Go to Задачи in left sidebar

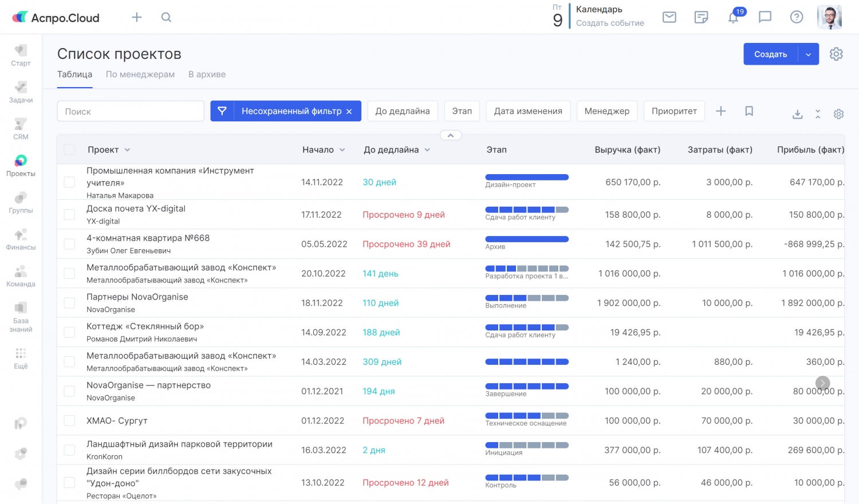click(x=21, y=92)
